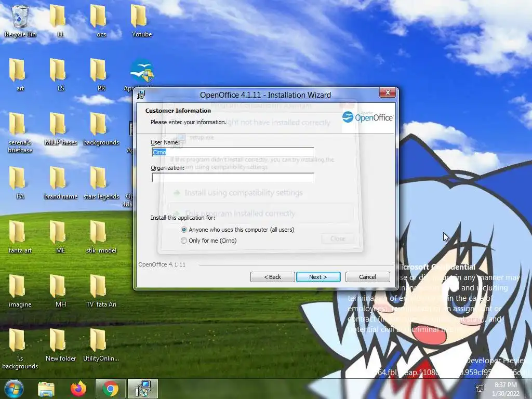The width and height of the screenshot is (532, 399).
Task: Click the Organization text field
Action: tap(233, 178)
